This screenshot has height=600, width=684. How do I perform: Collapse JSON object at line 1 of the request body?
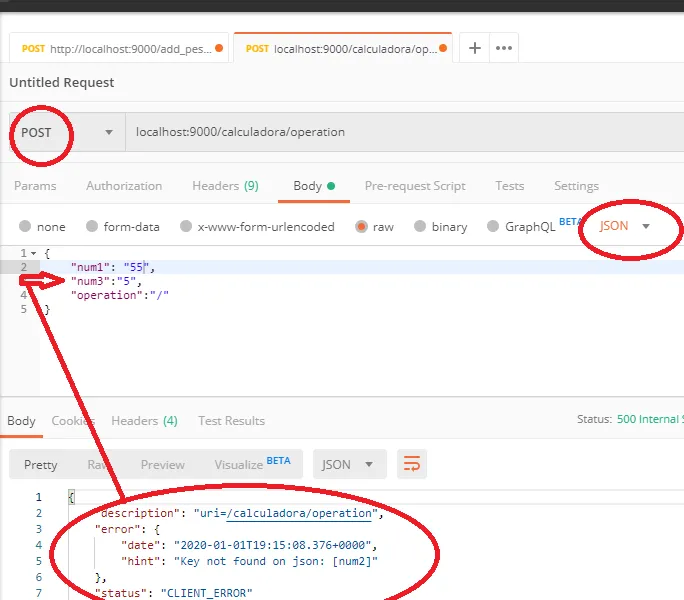[33, 253]
